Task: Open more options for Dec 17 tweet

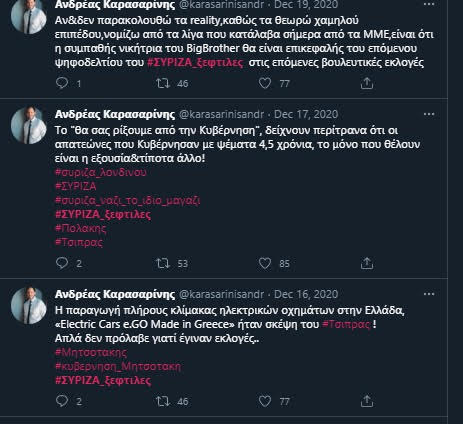Action: pyautogui.click(x=429, y=114)
